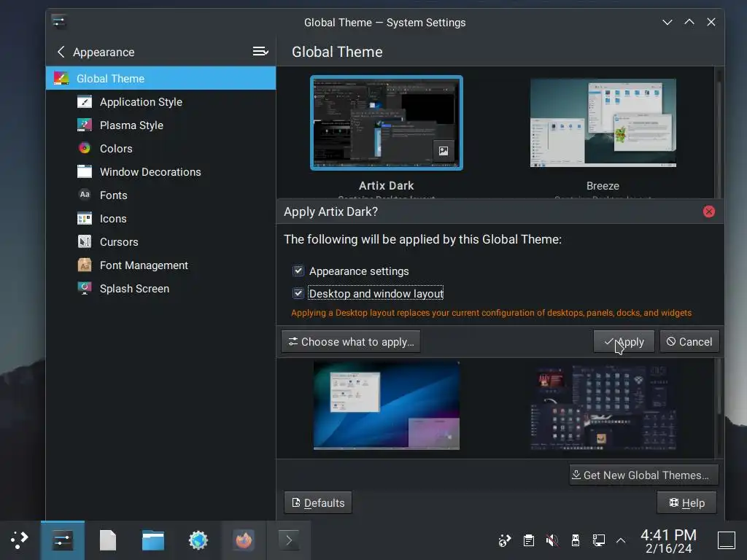Open the file manager in taskbar
The width and height of the screenshot is (747, 560).
(153, 540)
